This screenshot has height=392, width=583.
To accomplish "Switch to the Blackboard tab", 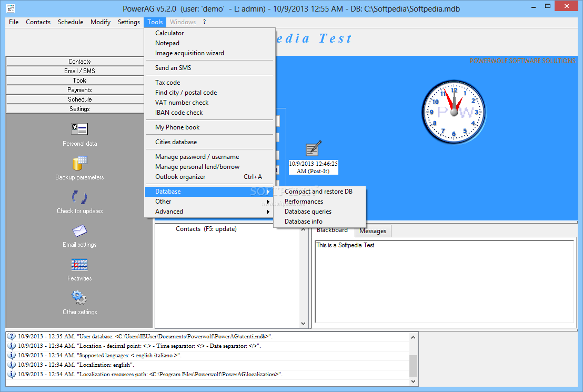I will [332, 230].
